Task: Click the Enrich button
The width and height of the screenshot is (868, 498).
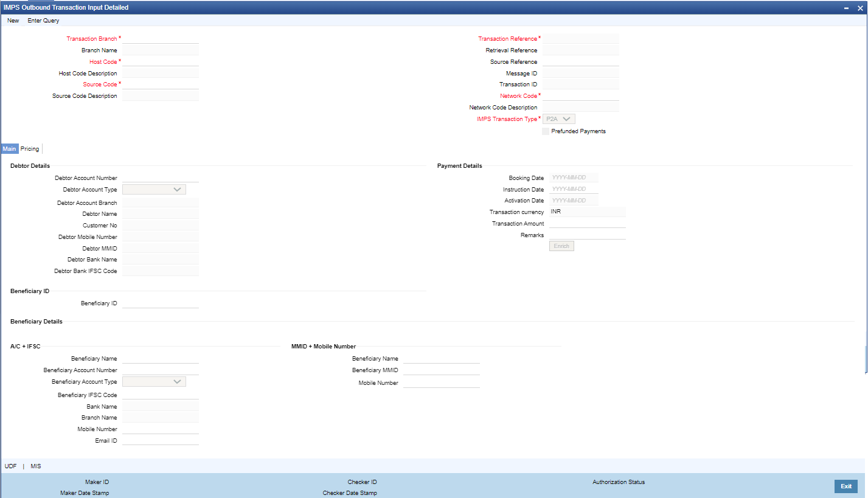Action: pyautogui.click(x=561, y=246)
